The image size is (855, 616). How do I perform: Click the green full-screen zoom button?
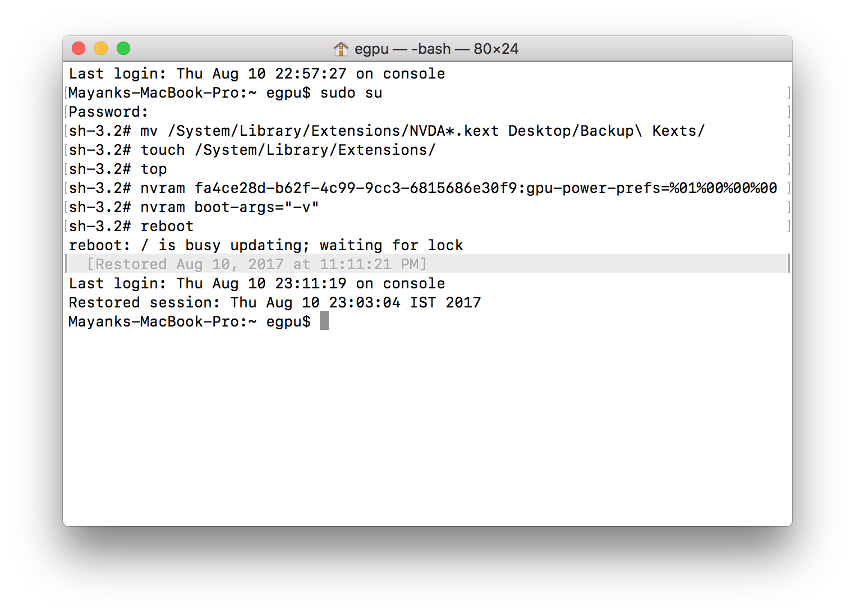123,48
